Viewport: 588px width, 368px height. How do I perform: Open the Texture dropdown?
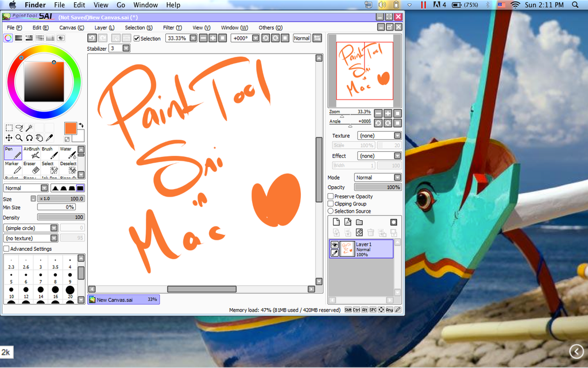397,136
